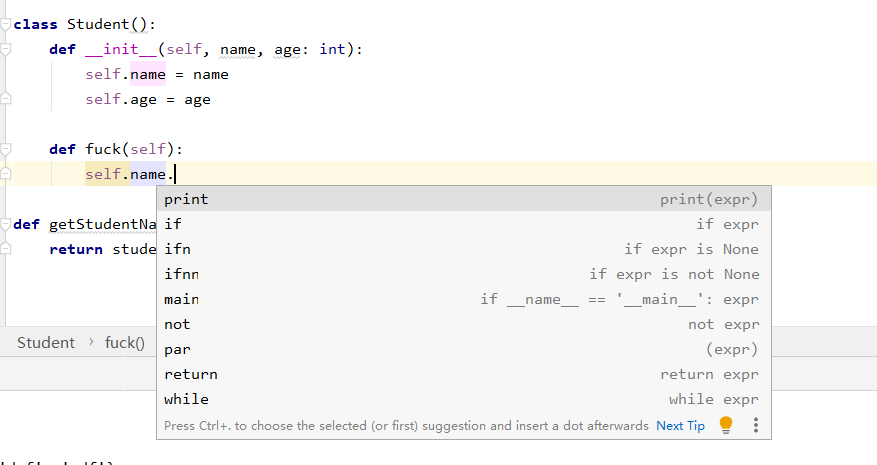Choose the 'not' postfix suggestion
This screenshot has width=877, height=465.
tap(177, 324)
